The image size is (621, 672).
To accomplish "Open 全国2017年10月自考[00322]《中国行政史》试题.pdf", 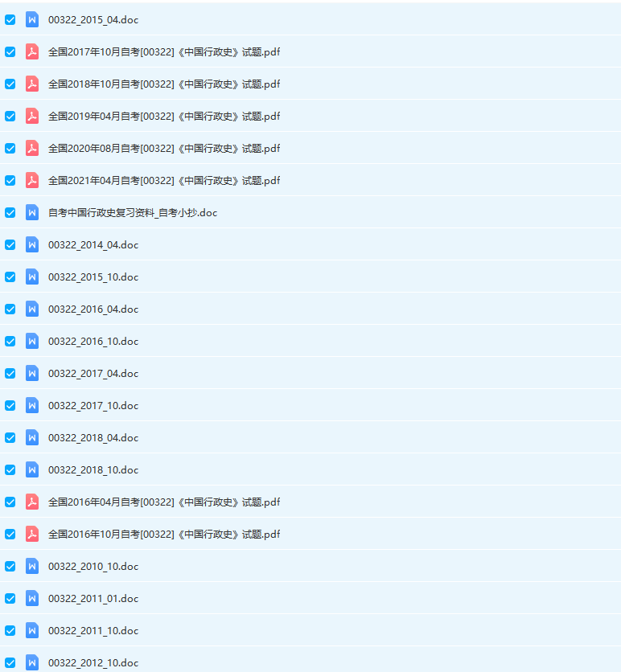I will point(164,52).
